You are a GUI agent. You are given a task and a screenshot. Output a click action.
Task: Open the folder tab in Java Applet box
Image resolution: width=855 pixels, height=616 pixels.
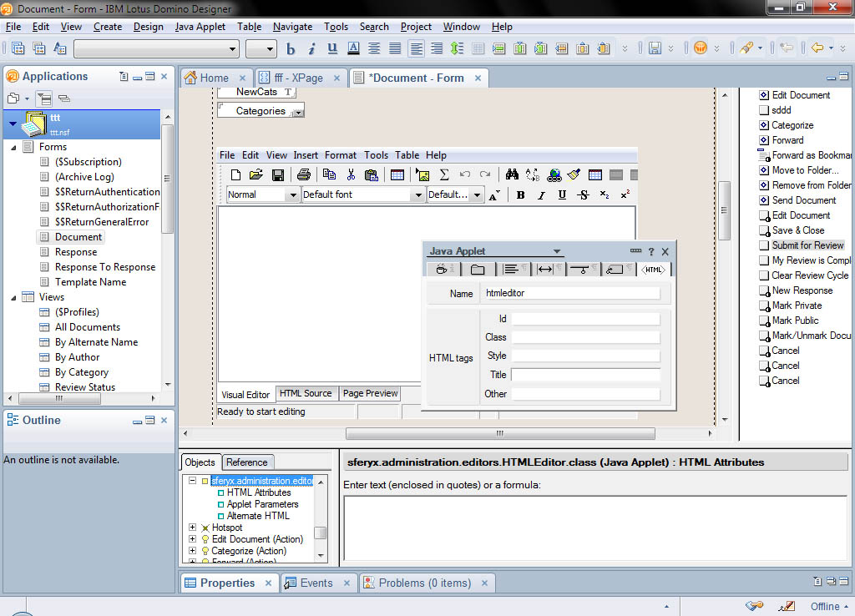pyautogui.click(x=478, y=270)
